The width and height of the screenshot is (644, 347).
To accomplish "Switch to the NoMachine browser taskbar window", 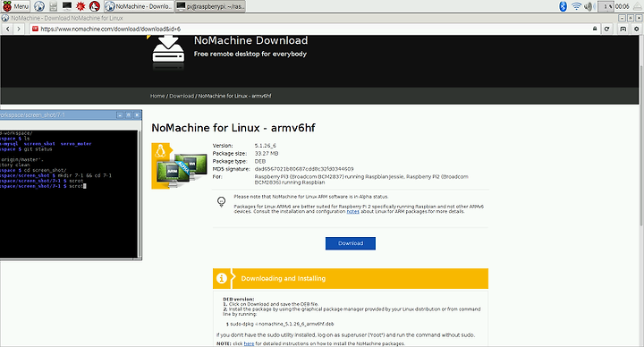I will tap(139, 6).
